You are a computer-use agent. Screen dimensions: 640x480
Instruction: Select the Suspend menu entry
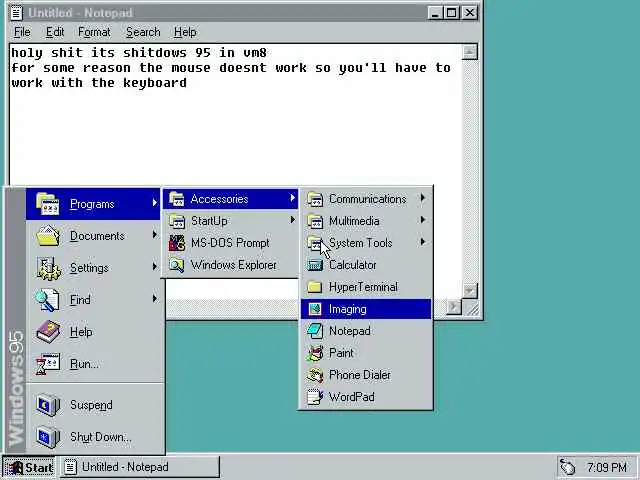pyautogui.click(x=96, y=405)
